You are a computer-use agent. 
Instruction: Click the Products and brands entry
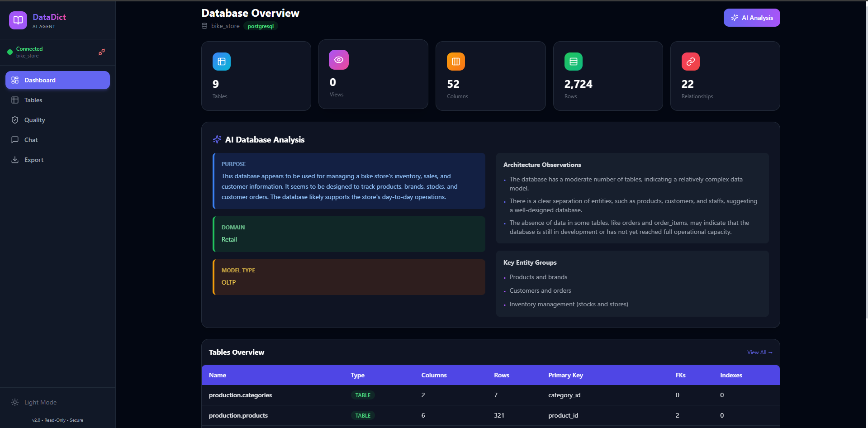pyautogui.click(x=538, y=277)
